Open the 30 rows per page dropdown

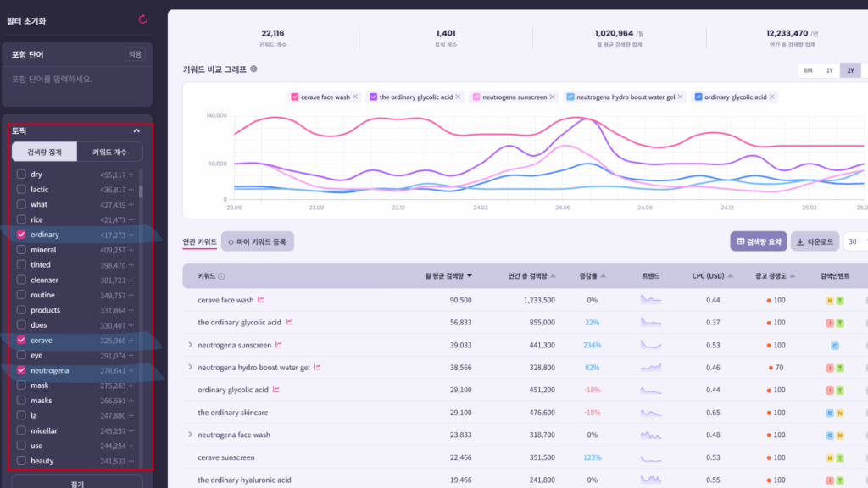(x=854, y=241)
